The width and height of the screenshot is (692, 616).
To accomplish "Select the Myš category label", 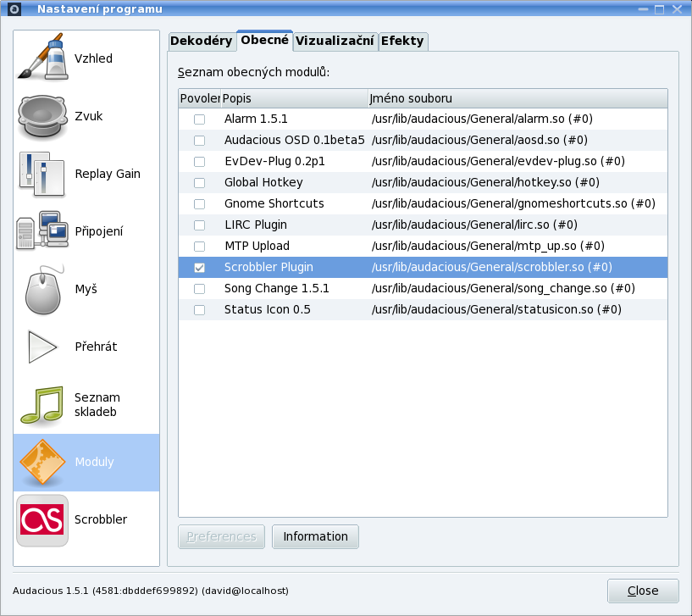I will (x=86, y=289).
